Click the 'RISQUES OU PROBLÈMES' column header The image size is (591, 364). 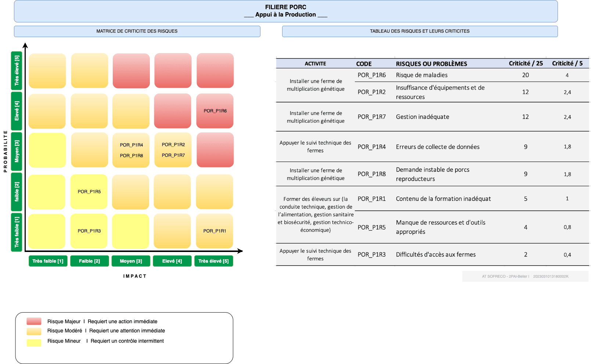[x=431, y=64]
